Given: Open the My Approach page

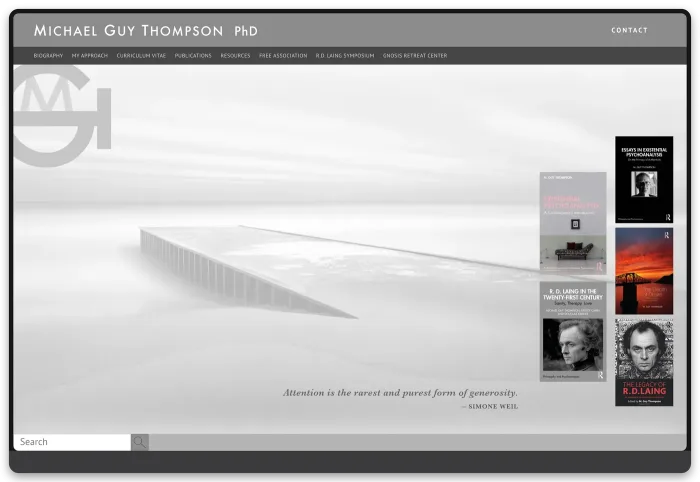Looking at the screenshot, I should pyautogui.click(x=90, y=56).
